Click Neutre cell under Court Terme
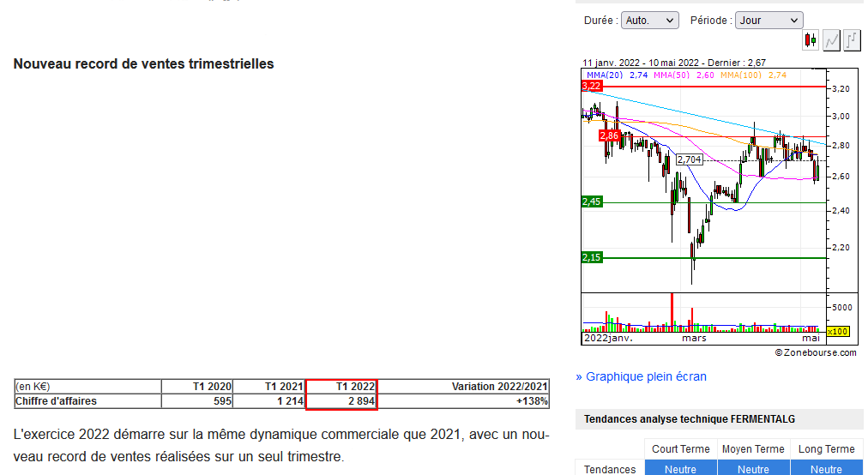Image resolution: width=868 pixels, height=475 pixels. tap(680, 468)
